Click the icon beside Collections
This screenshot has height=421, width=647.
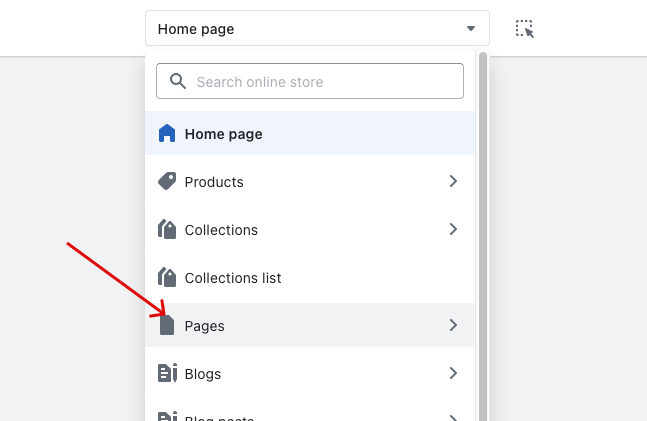tap(167, 230)
